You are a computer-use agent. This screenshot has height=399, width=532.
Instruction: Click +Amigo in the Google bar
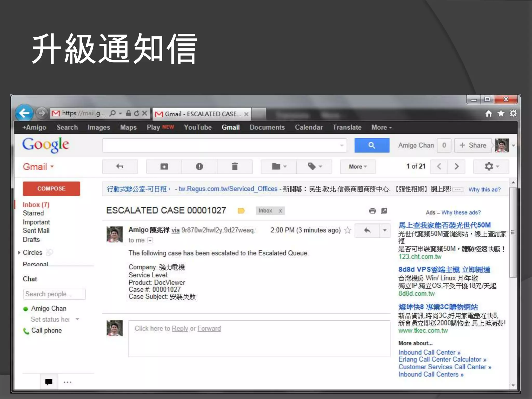pyautogui.click(x=34, y=127)
